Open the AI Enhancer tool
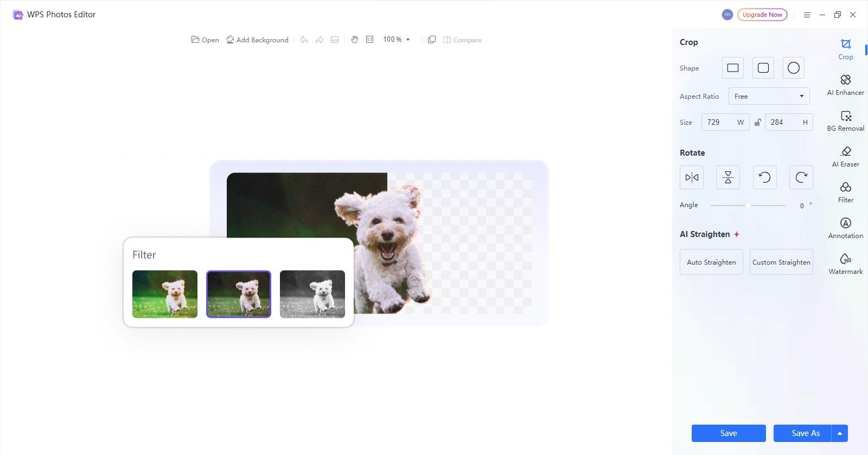Viewport: 868px width, 455px height. [x=845, y=85]
